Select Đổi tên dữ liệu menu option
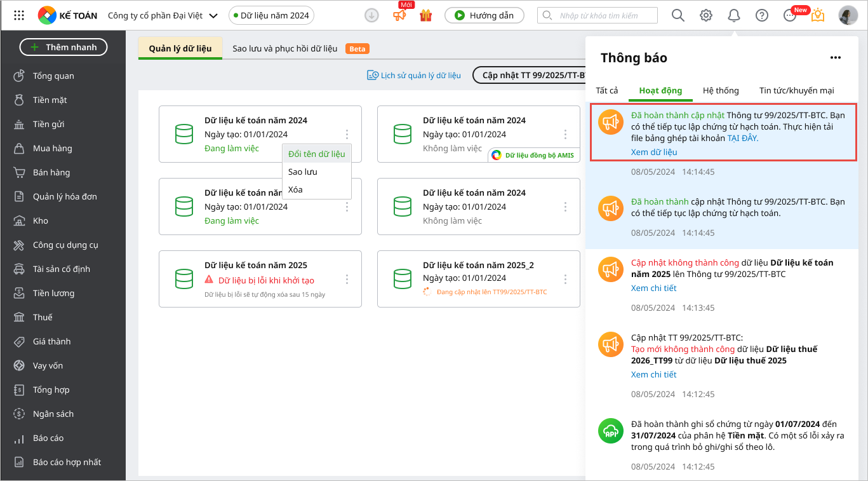 coord(316,154)
